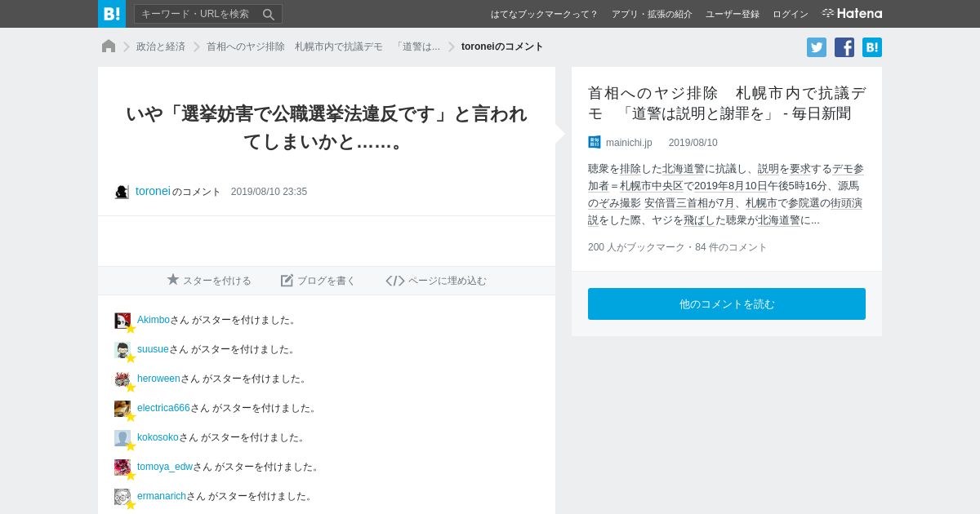Click ページに埋め込む embed button
This screenshot has height=514, width=980.
pos(436,280)
